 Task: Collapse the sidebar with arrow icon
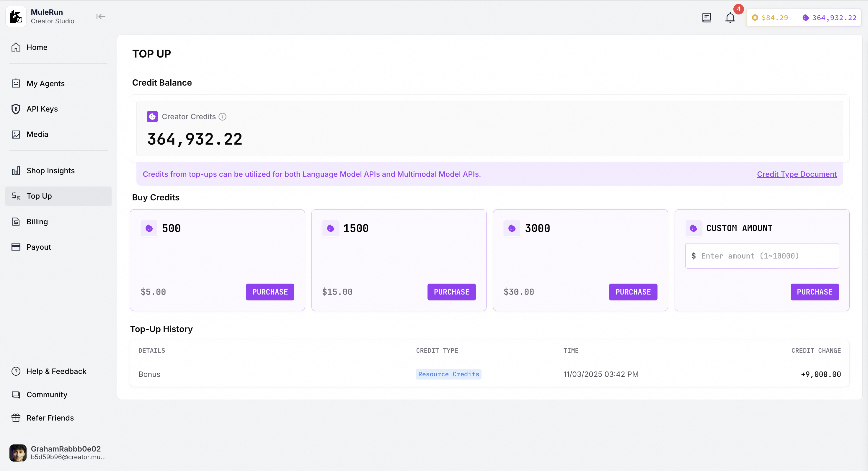[x=100, y=17]
